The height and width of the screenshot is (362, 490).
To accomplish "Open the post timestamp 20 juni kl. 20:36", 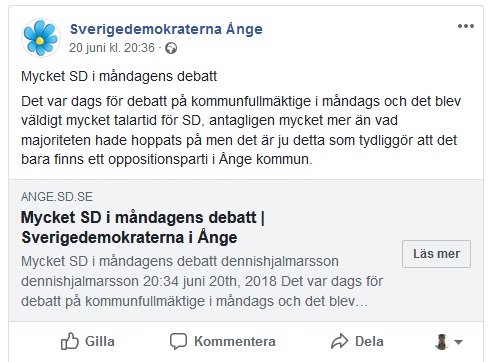I will pyautogui.click(x=112, y=48).
